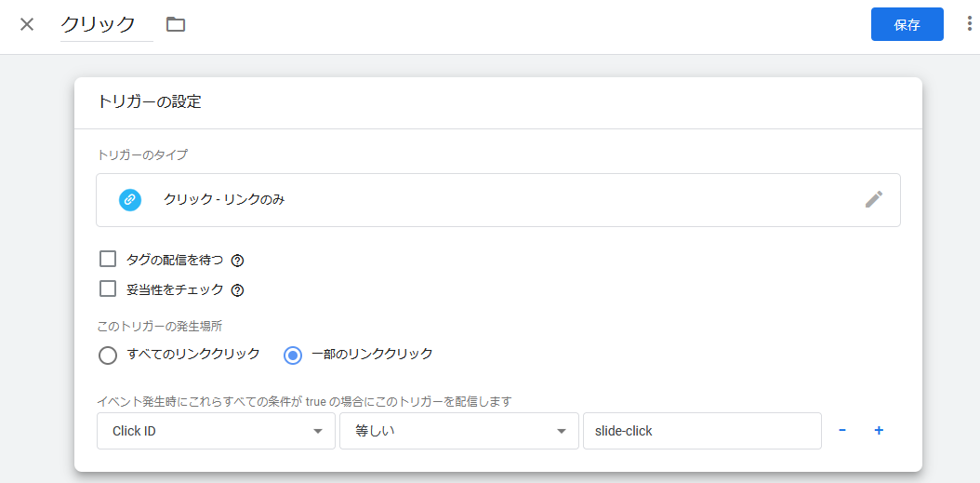Open help icon for タグの配信を待つ
This screenshot has width=980, height=483.
point(237,261)
